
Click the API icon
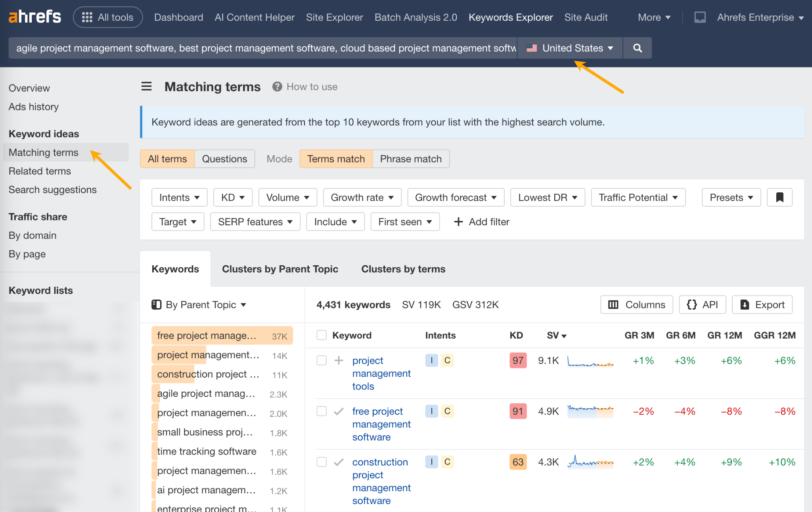click(702, 305)
